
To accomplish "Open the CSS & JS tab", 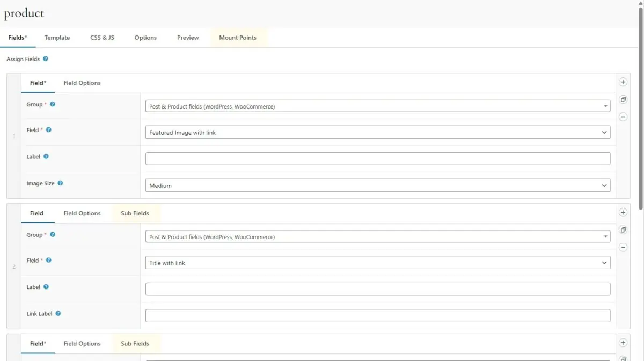I will click(x=102, y=38).
